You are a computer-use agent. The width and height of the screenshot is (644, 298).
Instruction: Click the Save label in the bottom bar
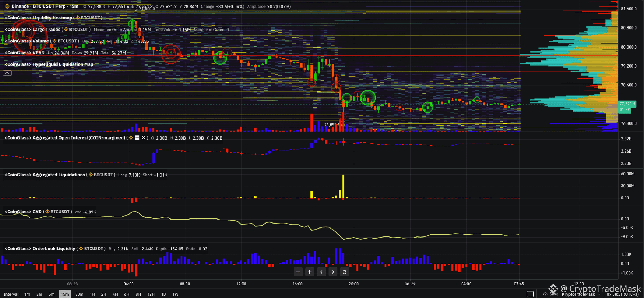tap(554, 294)
